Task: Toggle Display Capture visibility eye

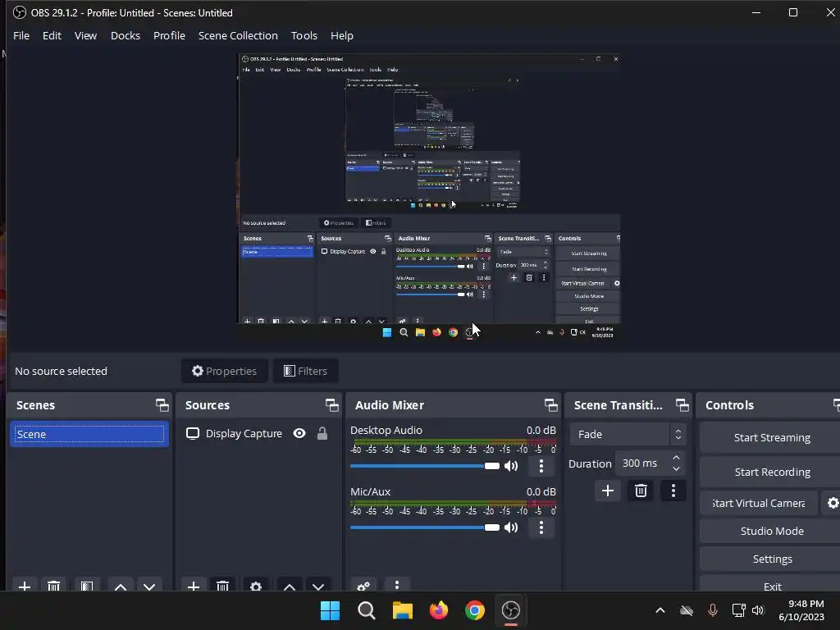Action: [x=299, y=433]
